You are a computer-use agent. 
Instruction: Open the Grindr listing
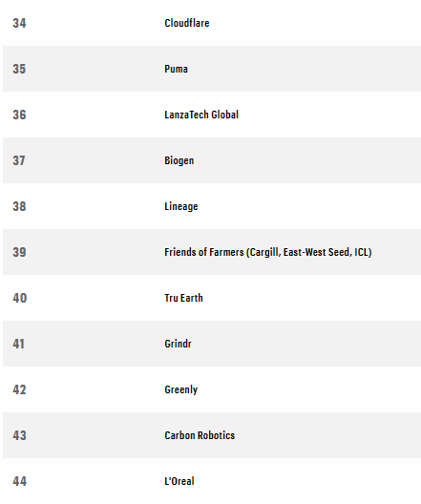click(178, 344)
